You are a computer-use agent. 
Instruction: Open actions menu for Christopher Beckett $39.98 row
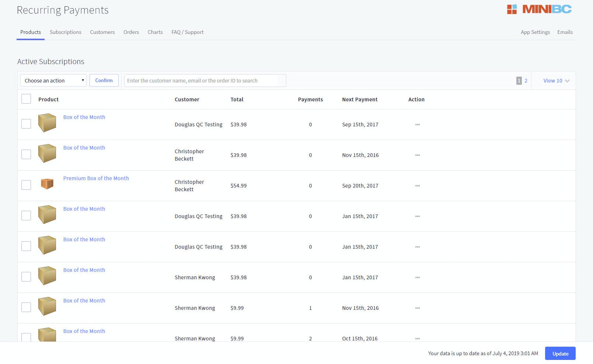tap(417, 155)
